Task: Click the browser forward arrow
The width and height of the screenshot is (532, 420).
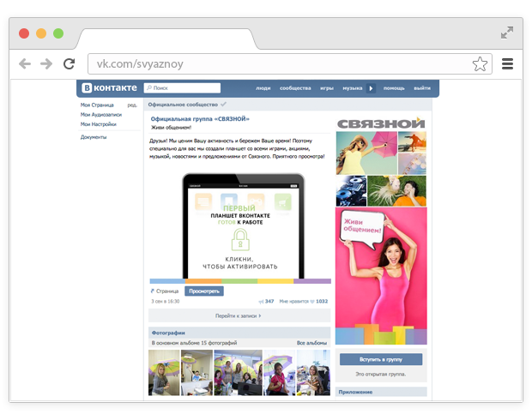Action: pos(46,63)
